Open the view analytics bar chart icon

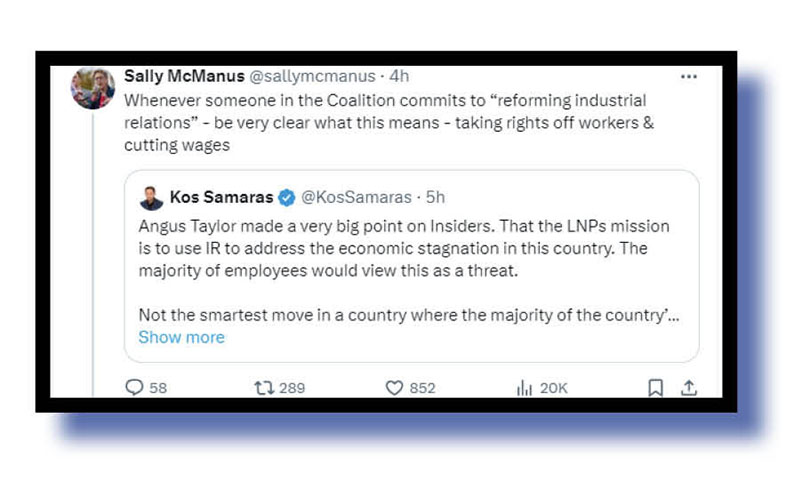coord(524,387)
